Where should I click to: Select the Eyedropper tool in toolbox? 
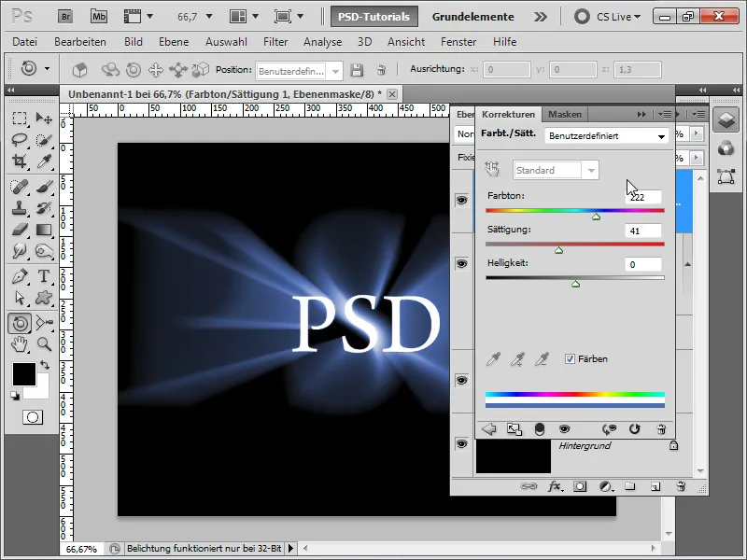(44, 161)
